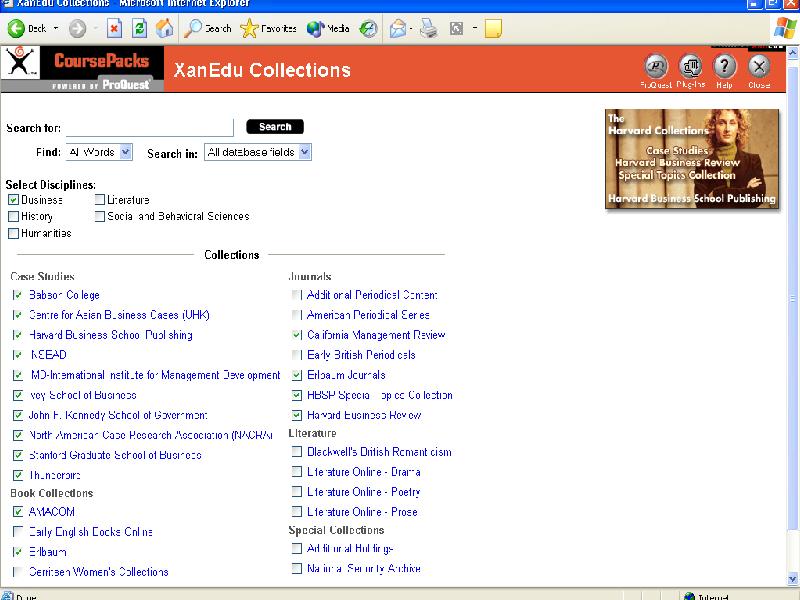800x600 pixels.
Task: Click the Harvard Collections banner image
Action: click(x=692, y=159)
